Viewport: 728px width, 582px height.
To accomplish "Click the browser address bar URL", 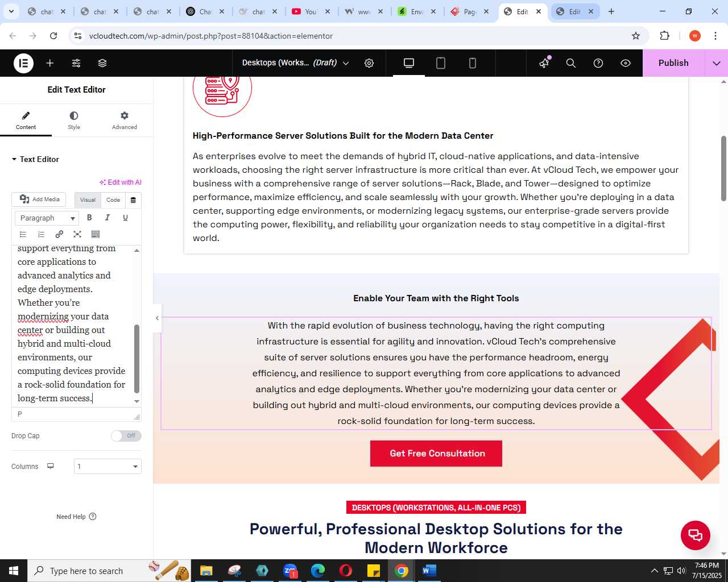I will tap(211, 36).
